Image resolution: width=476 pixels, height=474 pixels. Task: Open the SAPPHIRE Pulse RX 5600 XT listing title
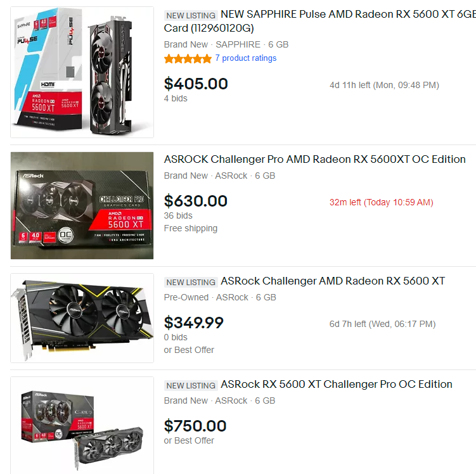pyautogui.click(x=320, y=21)
